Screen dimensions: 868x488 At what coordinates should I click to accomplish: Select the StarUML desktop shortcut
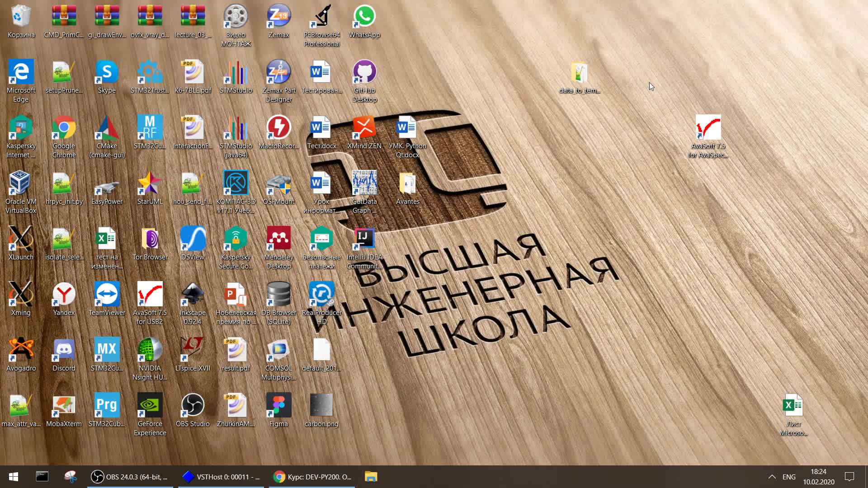click(150, 188)
